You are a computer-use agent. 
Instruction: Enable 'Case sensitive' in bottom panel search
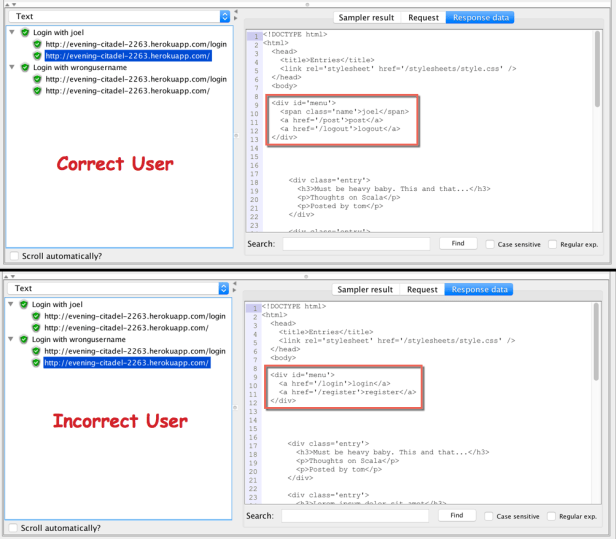coord(489,516)
